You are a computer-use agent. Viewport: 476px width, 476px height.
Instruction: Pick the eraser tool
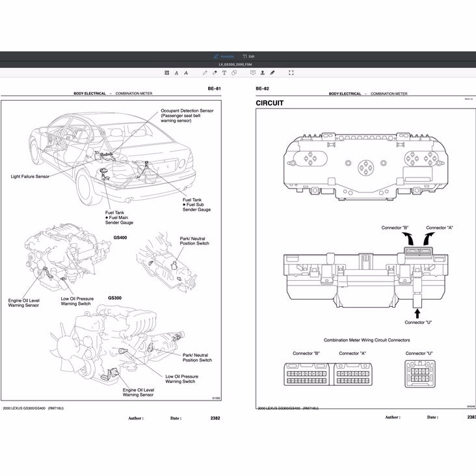pyautogui.click(x=215, y=73)
